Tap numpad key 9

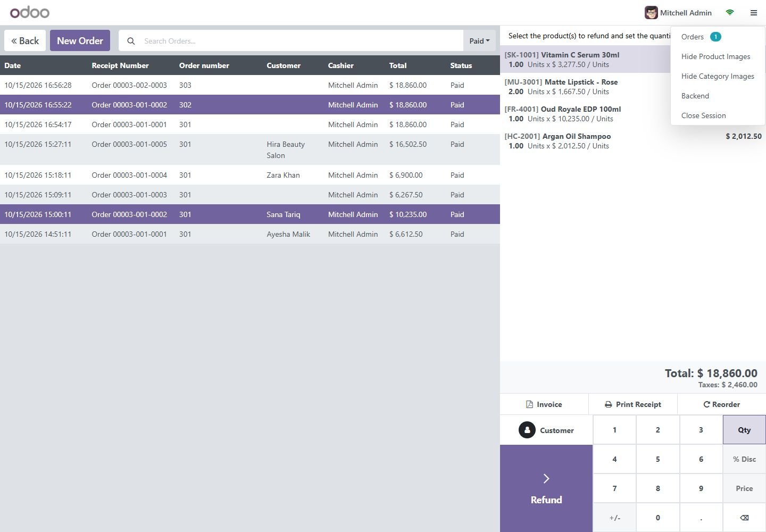(x=701, y=488)
